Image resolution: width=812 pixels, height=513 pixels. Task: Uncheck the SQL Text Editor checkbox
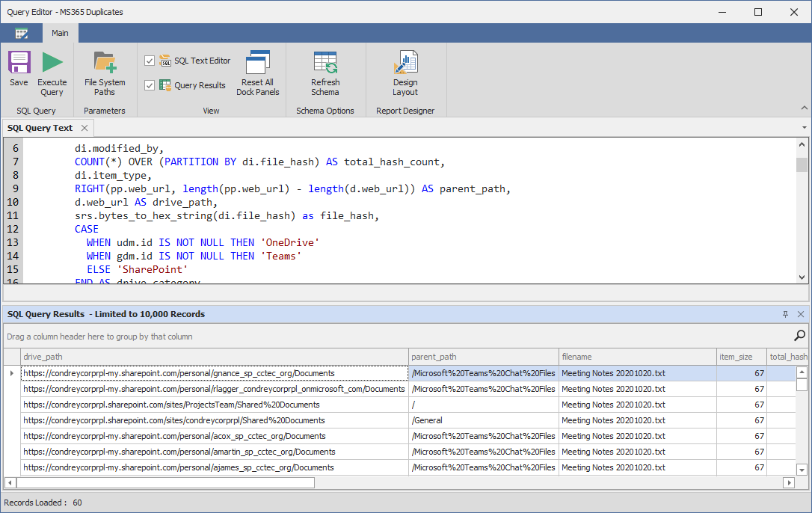click(150, 61)
